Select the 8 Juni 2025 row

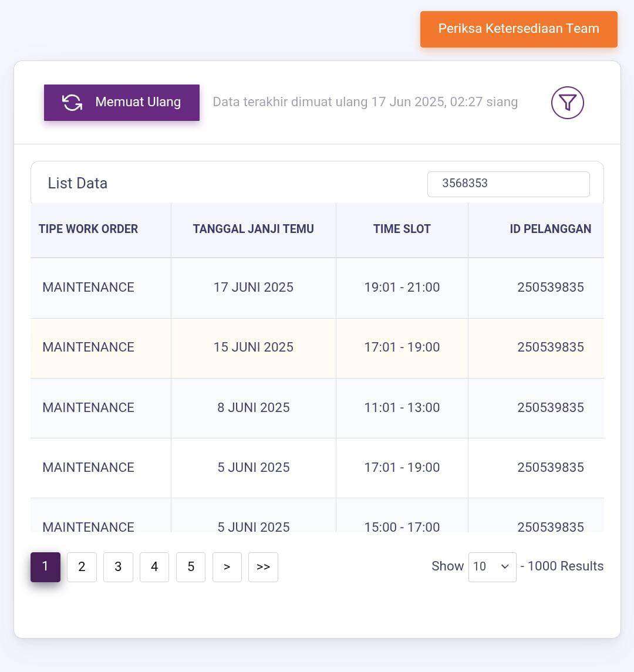317,408
